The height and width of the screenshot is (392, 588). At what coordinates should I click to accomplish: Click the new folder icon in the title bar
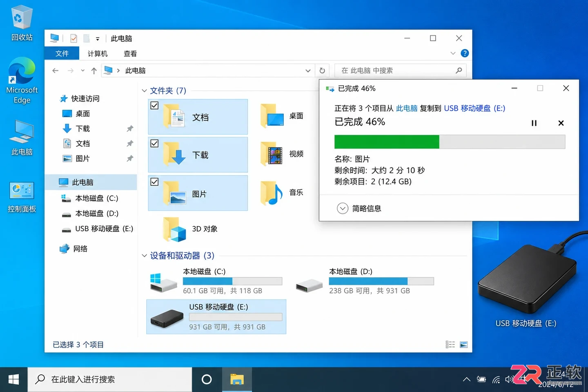tap(86, 38)
